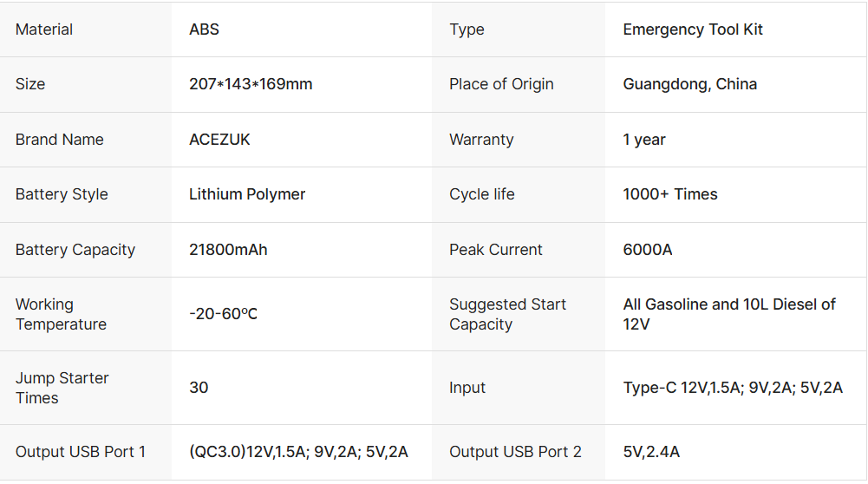Screen dimensions: 868x484
Task: Click the Battery Style label
Action: coord(62,194)
